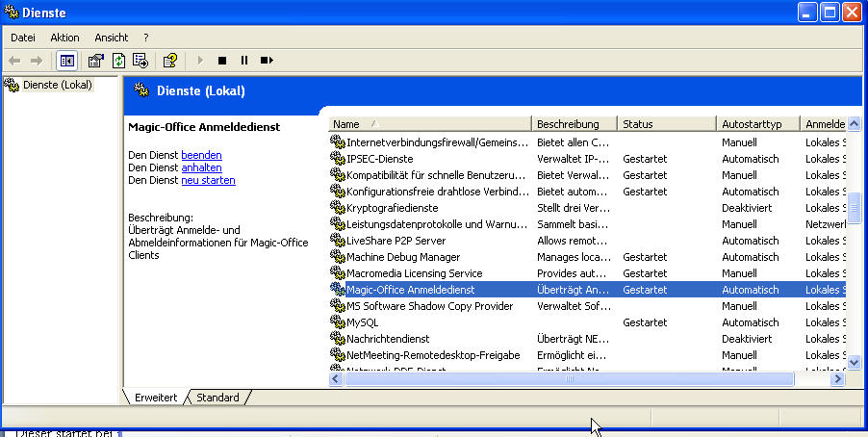Open the Ansicht menu
This screenshot has height=437, width=868.
[x=112, y=38]
